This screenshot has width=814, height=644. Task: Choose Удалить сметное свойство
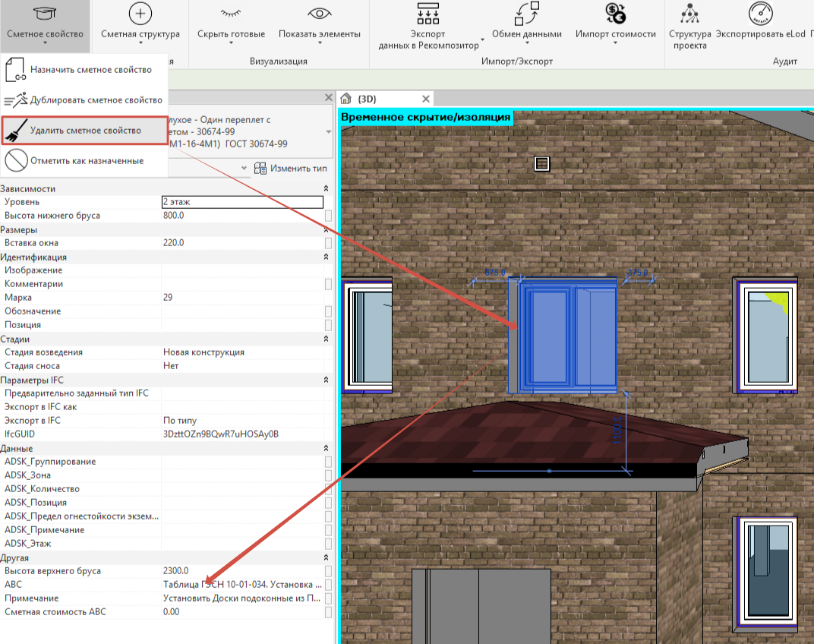click(x=84, y=131)
